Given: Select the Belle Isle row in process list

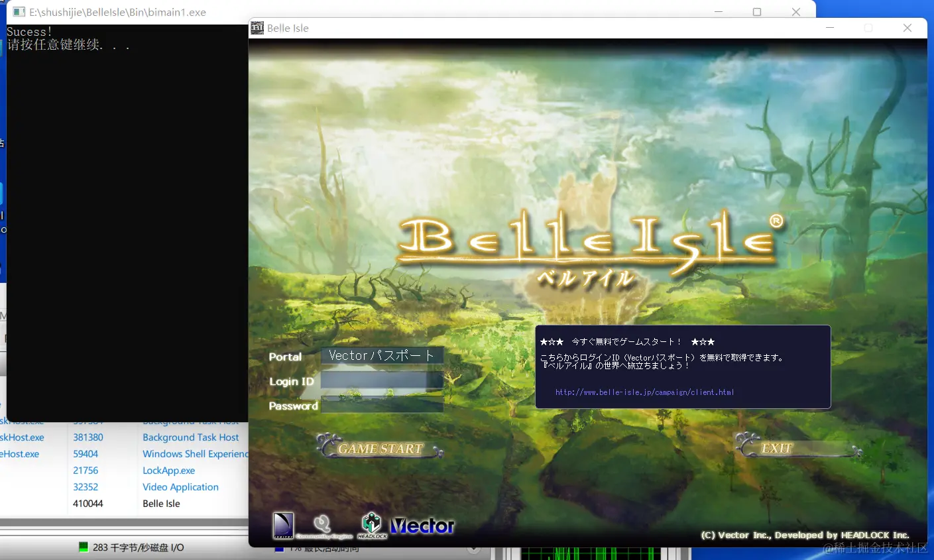Looking at the screenshot, I should (161, 504).
